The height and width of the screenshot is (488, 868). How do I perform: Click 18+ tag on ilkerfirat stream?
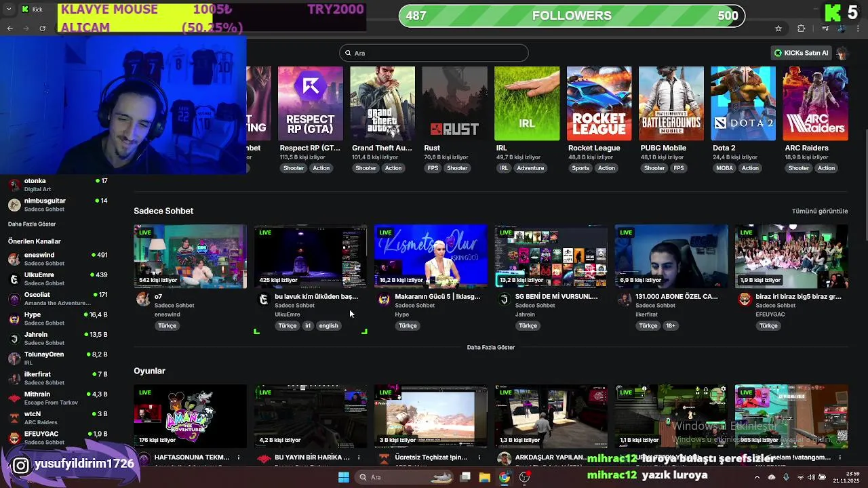(x=670, y=326)
